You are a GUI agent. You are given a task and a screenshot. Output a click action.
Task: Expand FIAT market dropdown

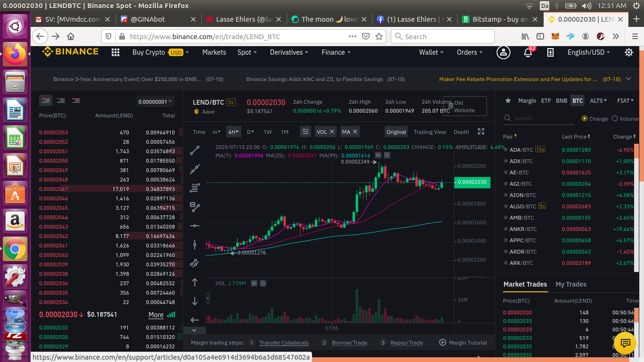point(626,100)
